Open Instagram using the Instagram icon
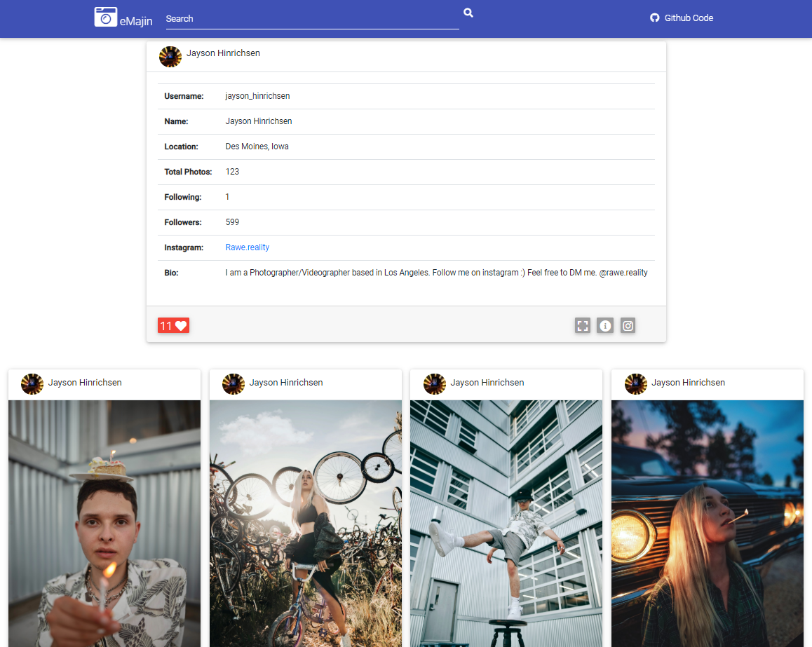The width and height of the screenshot is (812, 647). 628,325
